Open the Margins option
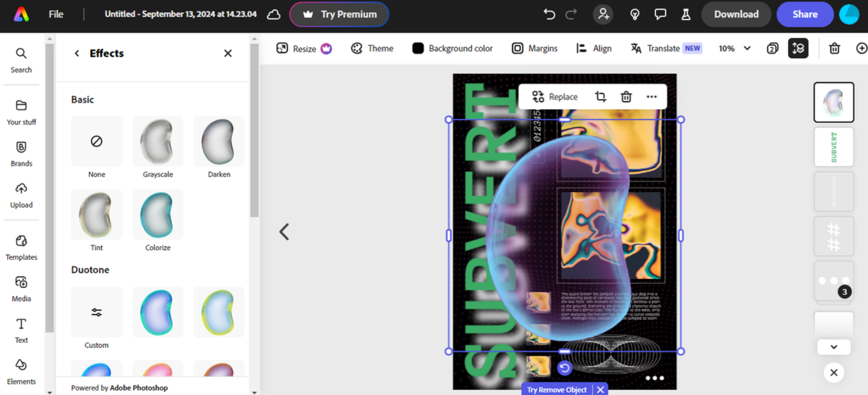 534,48
